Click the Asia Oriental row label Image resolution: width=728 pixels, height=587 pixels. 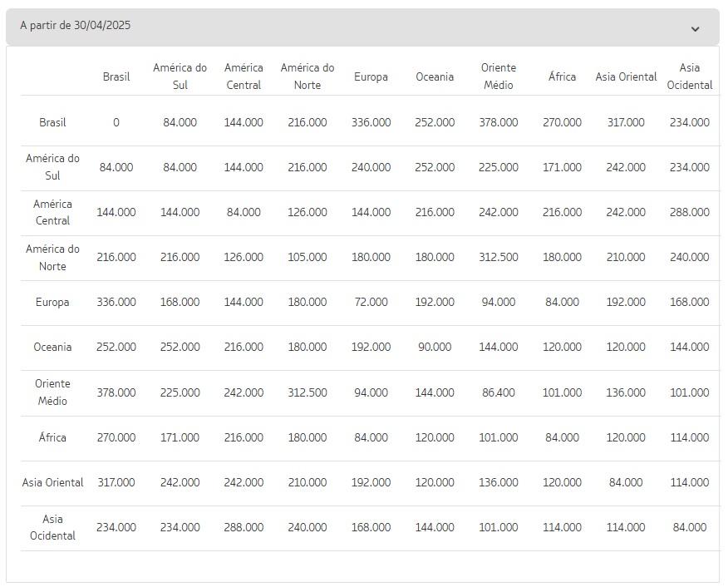pyautogui.click(x=52, y=482)
